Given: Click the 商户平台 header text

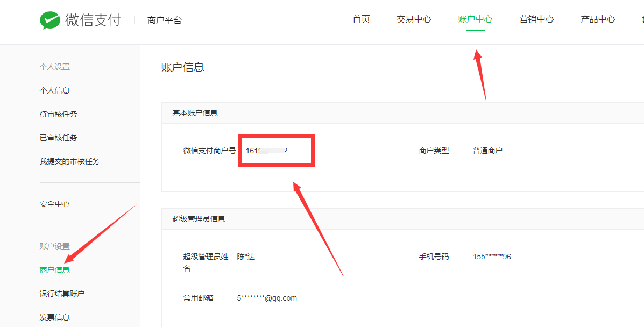Looking at the screenshot, I should pyautogui.click(x=165, y=20).
